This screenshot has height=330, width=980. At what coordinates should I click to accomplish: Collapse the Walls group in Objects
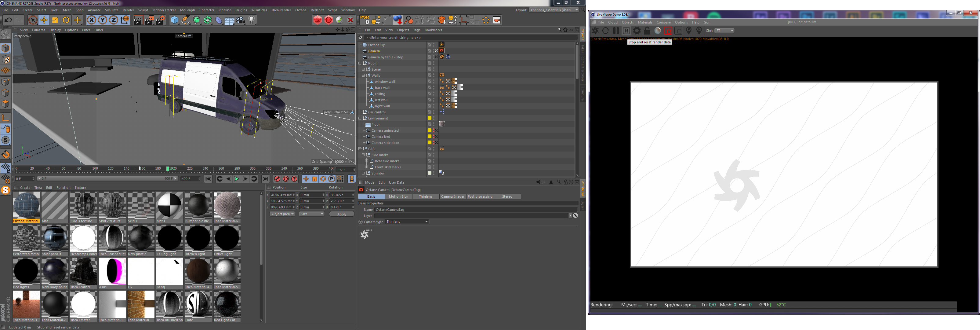point(363,75)
